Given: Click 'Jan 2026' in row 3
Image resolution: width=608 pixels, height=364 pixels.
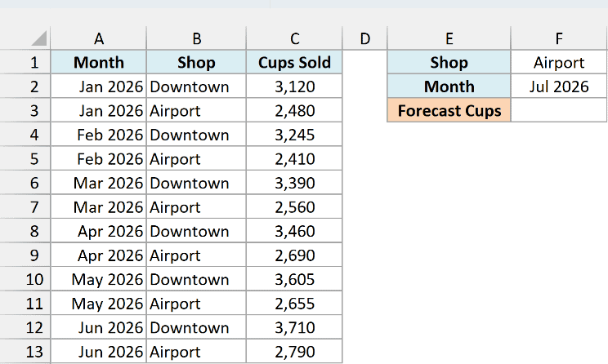Looking at the screenshot, I should (x=111, y=111).
